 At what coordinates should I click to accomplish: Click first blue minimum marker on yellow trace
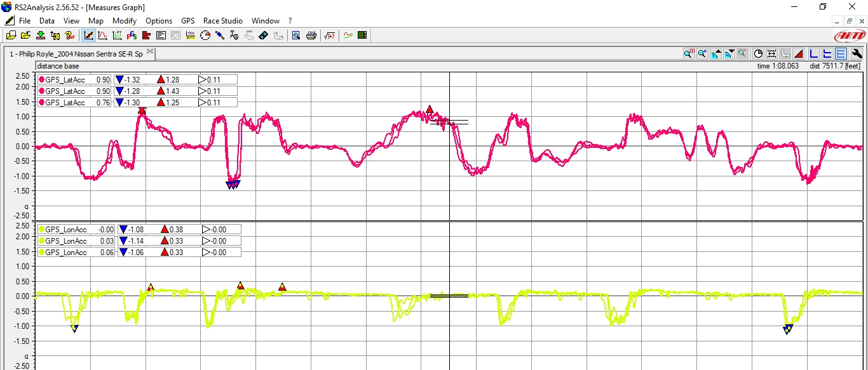[74, 328]
